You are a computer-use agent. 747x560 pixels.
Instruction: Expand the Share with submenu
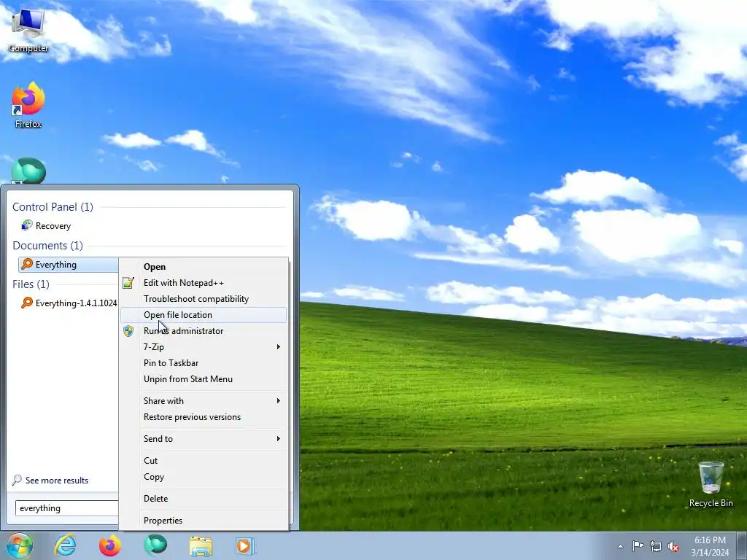click(x=204, y=401)
